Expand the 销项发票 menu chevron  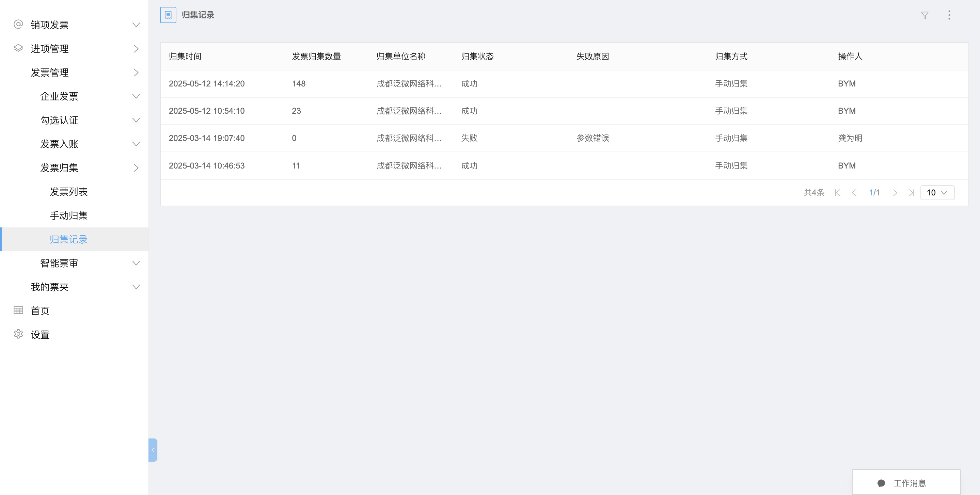coord(136,25)
